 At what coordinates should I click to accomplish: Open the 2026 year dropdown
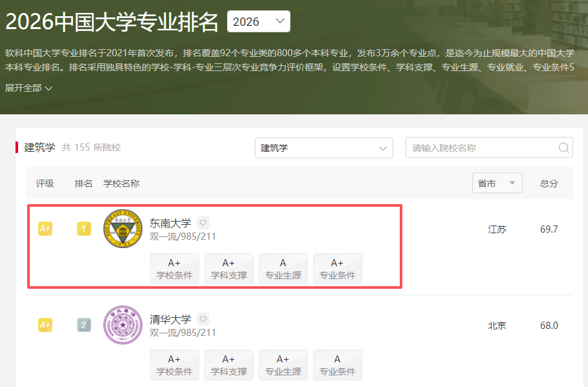[258, 21]
